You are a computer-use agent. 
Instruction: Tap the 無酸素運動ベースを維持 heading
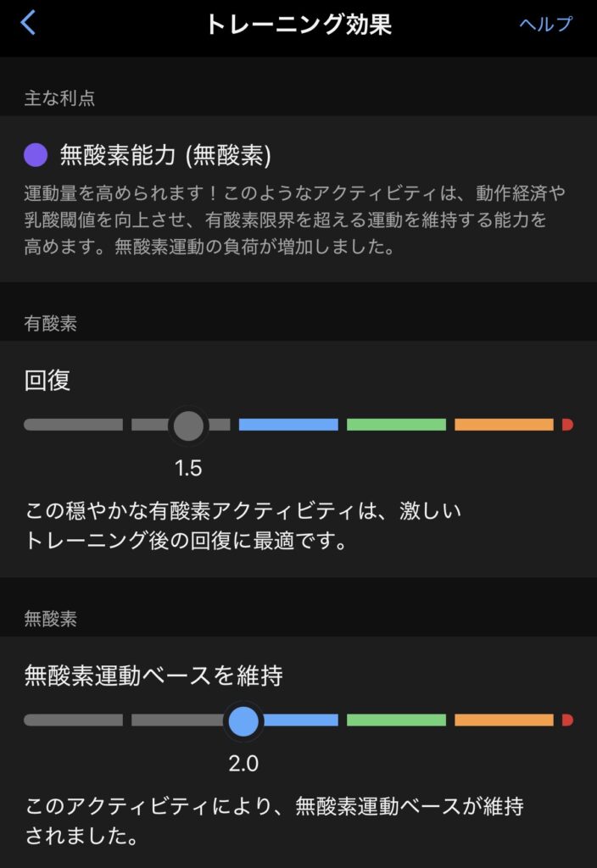(153, 676)
